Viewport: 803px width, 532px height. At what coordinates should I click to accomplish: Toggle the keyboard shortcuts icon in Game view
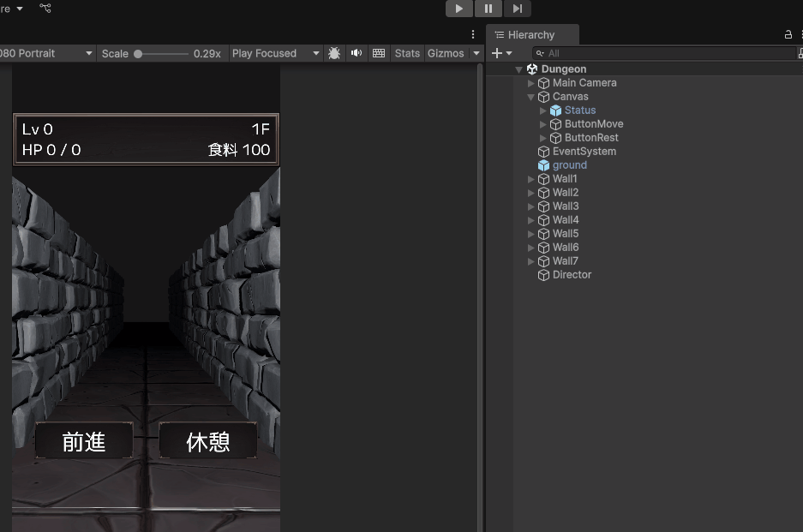click(x=379, y=53)
